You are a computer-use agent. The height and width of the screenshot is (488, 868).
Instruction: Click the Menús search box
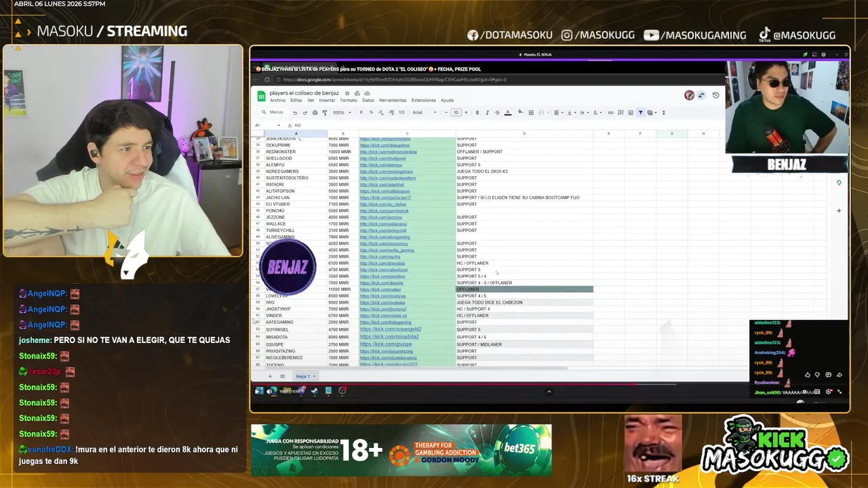point(275,113)
